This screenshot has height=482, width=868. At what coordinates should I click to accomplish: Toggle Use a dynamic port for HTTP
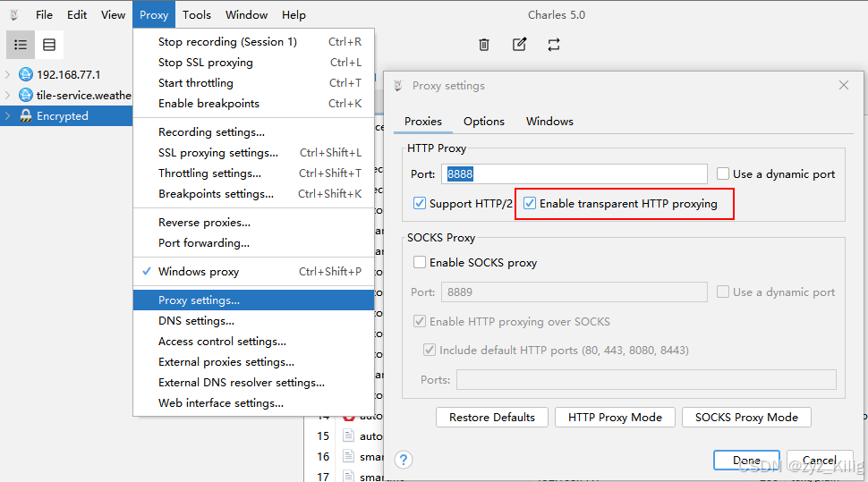[x=723, y=173]
